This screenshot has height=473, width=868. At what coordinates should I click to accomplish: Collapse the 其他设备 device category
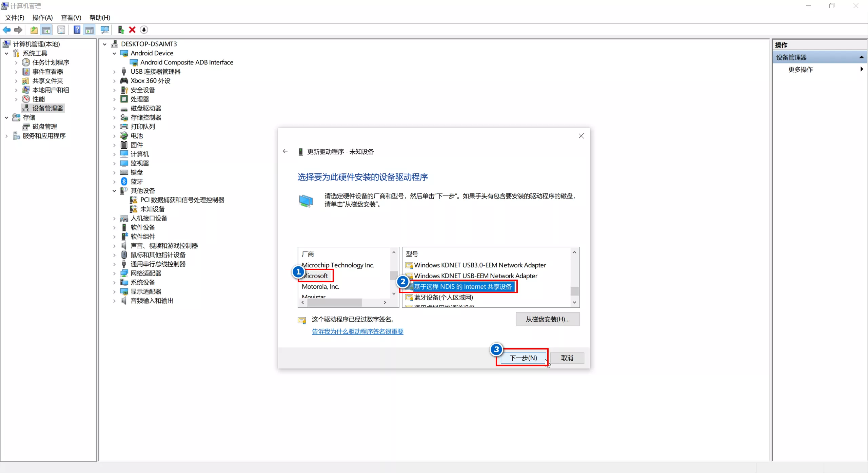(x=114, y=191)
